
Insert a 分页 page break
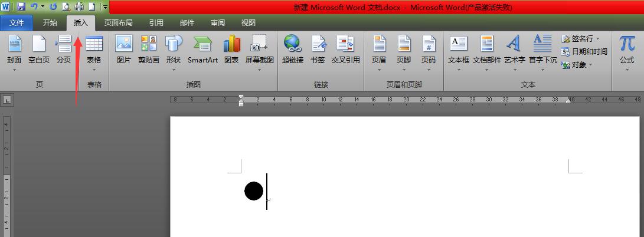[64, 50]
